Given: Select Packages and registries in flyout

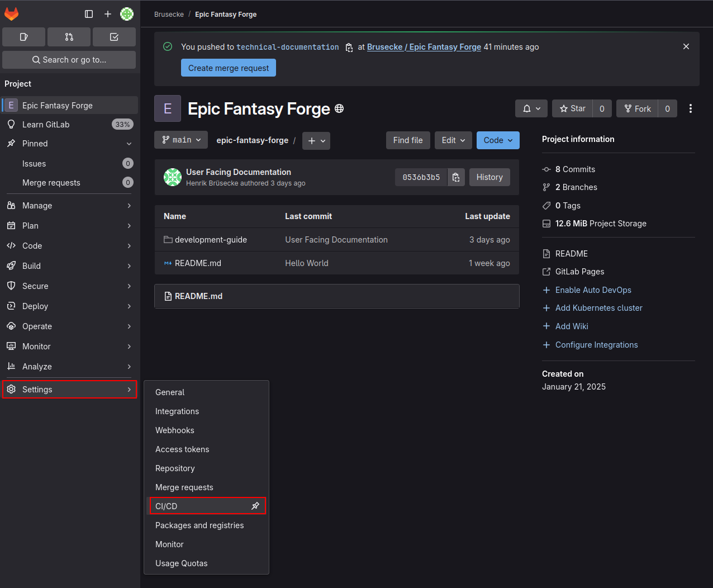Looking at the screenshot, I should pyautogui.click(x=206, y=525).
